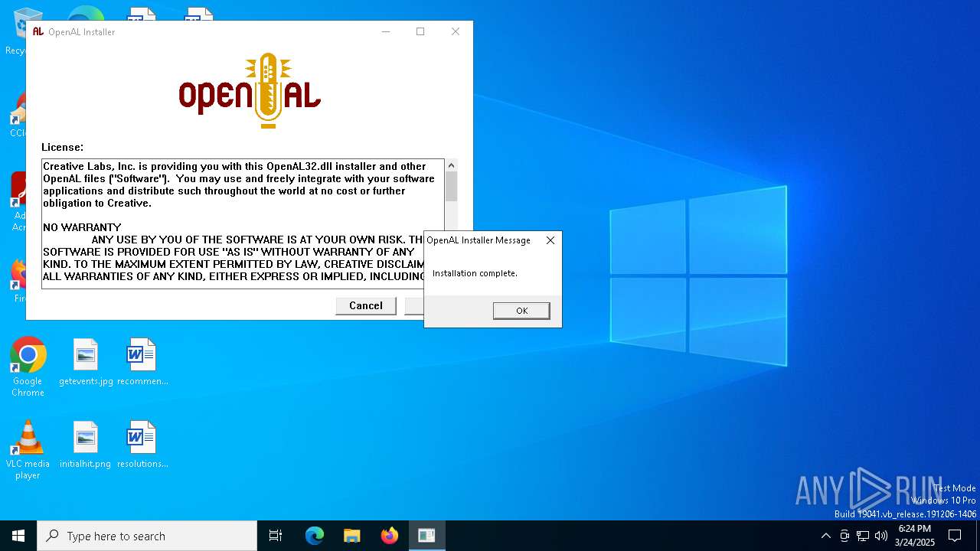Open File Explorer from the taskbar
This screenshot has width=980, height=551.
[351, 536]
